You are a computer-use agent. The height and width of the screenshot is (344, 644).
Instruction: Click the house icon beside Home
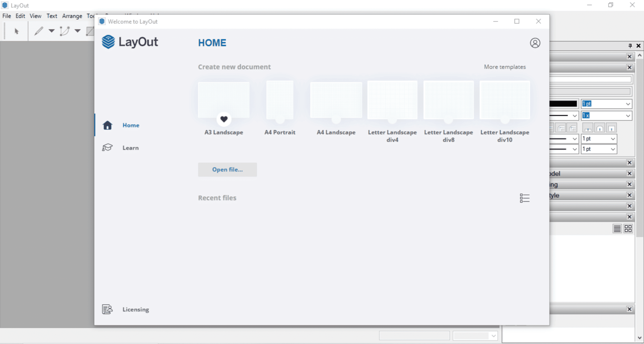point(107,125)
